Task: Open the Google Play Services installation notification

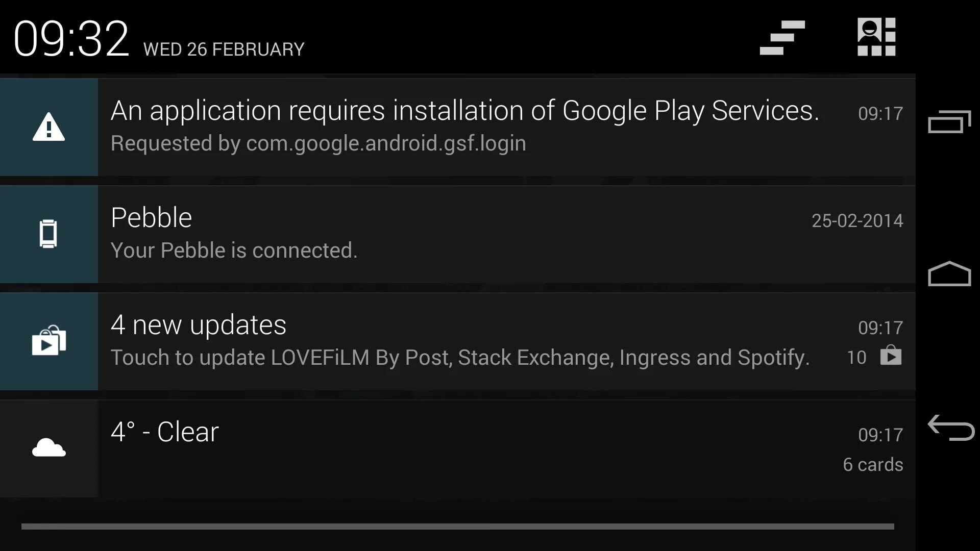Action: tap(464, 111)
